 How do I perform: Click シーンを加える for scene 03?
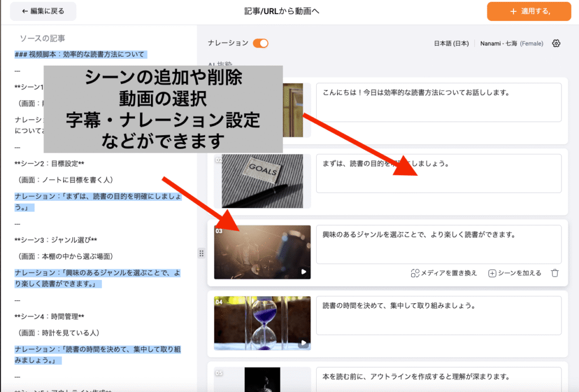click(x=515, y=273)
